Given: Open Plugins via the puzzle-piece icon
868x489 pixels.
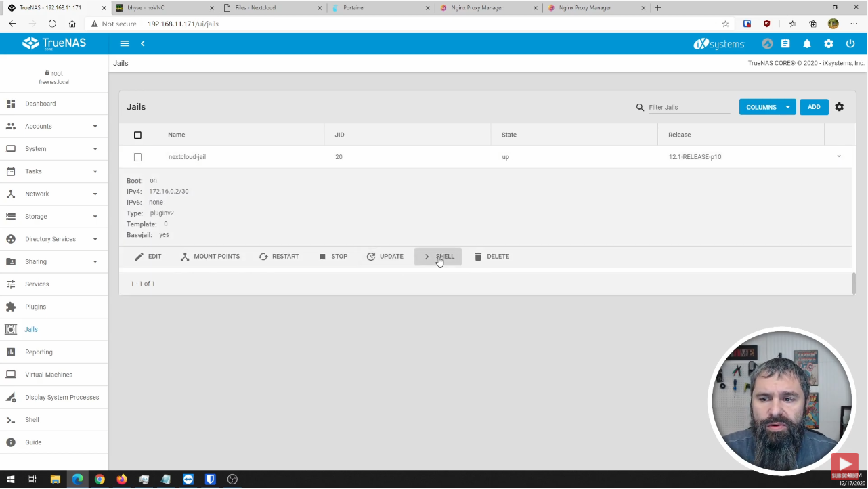Looking at the screenshot, I should tap(11, 307).
